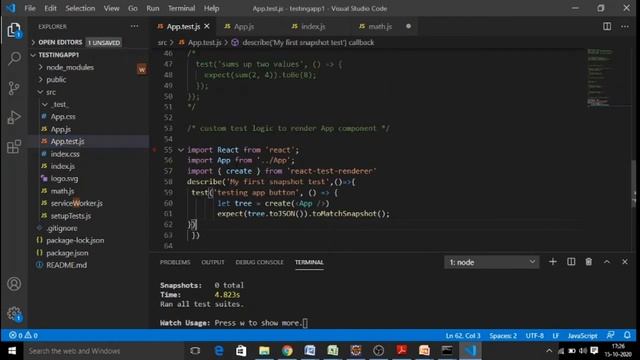Launch Microsoft Edge from taskbar
Screen dimensions: 640x360
point(219,351)
